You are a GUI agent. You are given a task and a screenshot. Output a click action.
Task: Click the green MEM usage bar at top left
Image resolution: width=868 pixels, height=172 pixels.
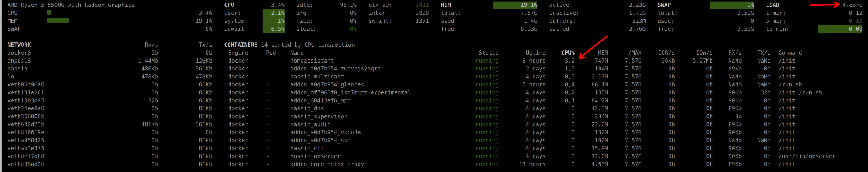tap(58, 21)
